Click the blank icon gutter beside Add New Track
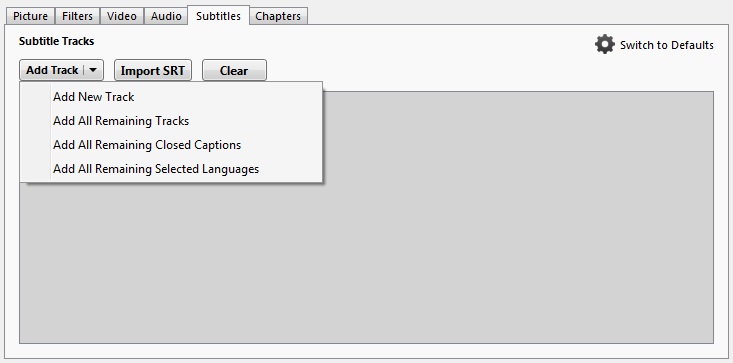Screen dimensions: 733x363 tap(36, 97)
